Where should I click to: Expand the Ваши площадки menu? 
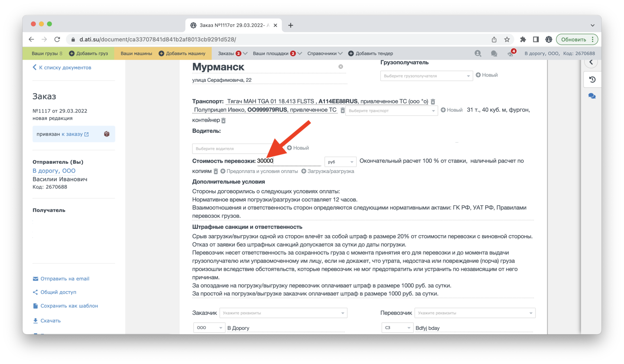click(277, 53)
